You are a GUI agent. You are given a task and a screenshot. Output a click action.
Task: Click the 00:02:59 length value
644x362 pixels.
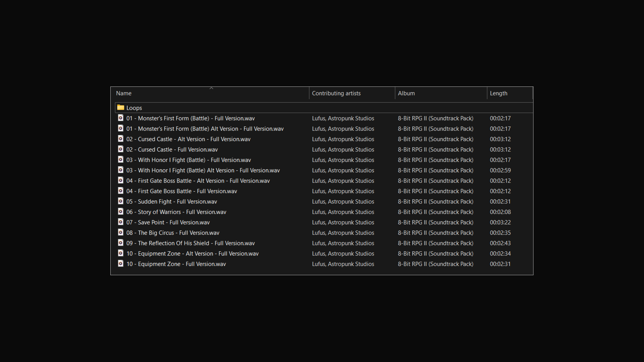pyautogui.click(x=500, y=170)
